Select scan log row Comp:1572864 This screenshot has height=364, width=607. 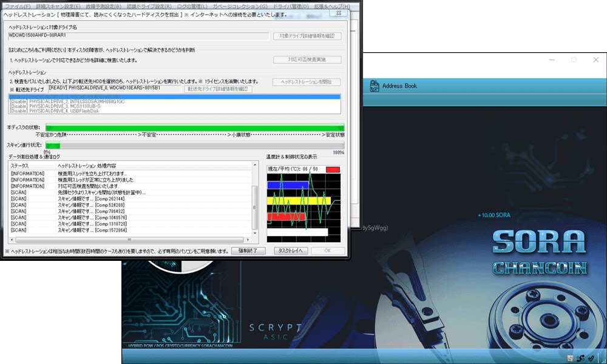(130, 230)
